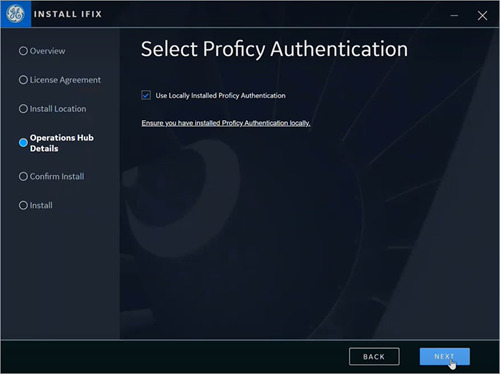The image size is (500, 374).
Task: Select the Install Location step circle
Action: 23,109
